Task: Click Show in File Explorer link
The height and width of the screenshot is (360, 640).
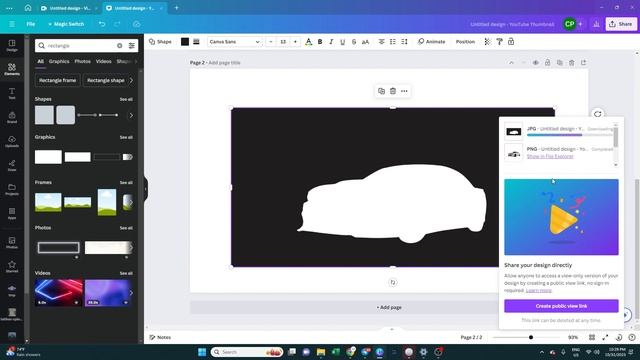Action: [550, 156]
